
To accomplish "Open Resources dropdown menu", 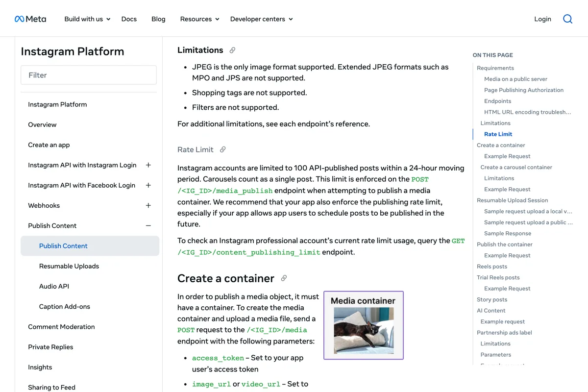I will (200, 19).
